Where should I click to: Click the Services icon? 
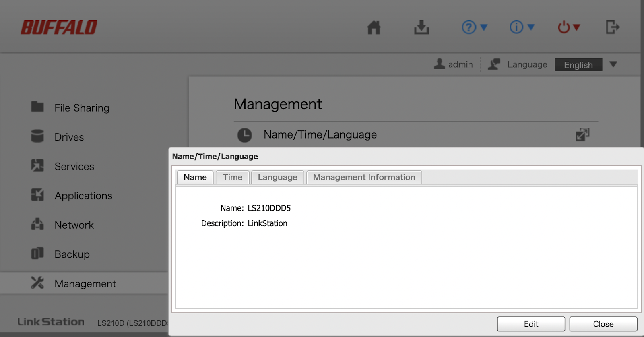(37, 165)
